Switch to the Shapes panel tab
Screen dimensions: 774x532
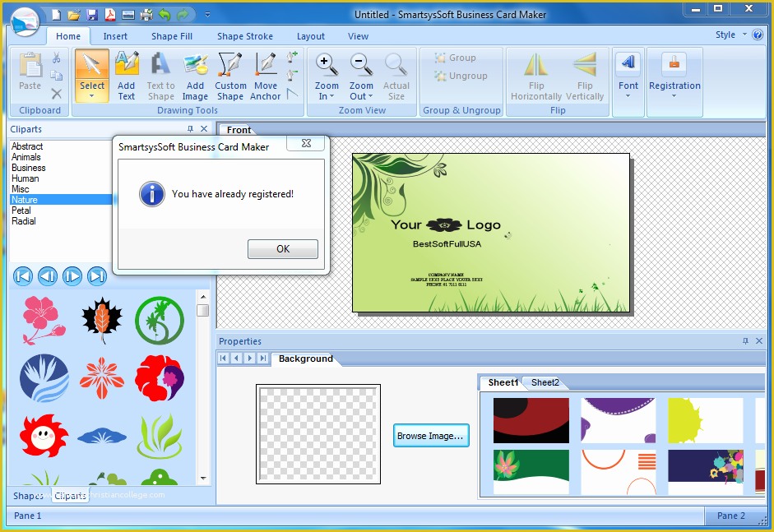(x=28, y=496)
